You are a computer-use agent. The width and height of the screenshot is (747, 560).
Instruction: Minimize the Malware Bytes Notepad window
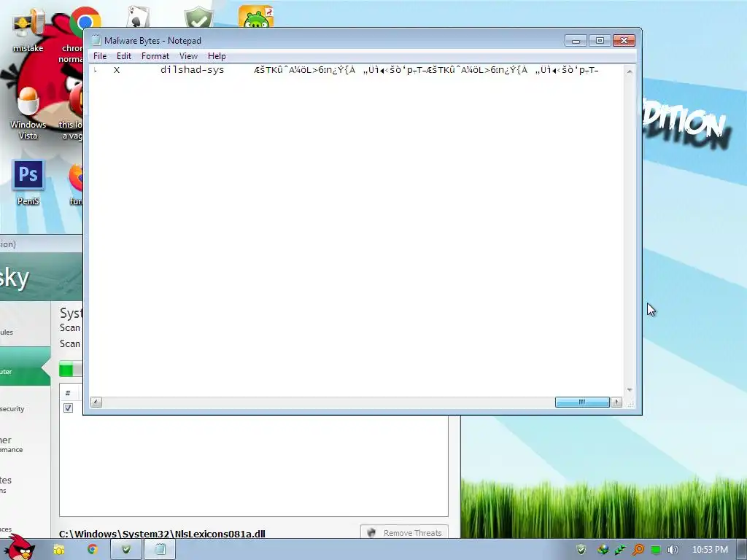(x=576, y=41)
